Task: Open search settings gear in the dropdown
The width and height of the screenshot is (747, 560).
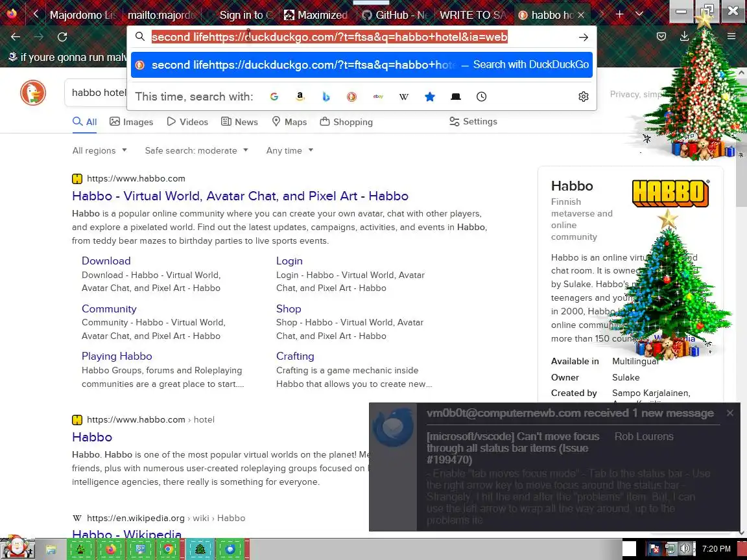Action: pyautogui.click(x=583, y=97)
